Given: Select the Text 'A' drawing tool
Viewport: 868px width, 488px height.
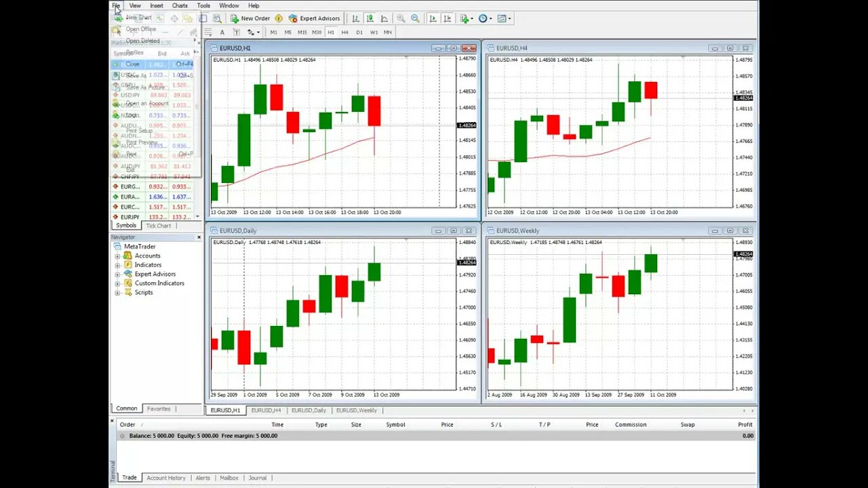Looking at the screenshot, I should 222,32.
